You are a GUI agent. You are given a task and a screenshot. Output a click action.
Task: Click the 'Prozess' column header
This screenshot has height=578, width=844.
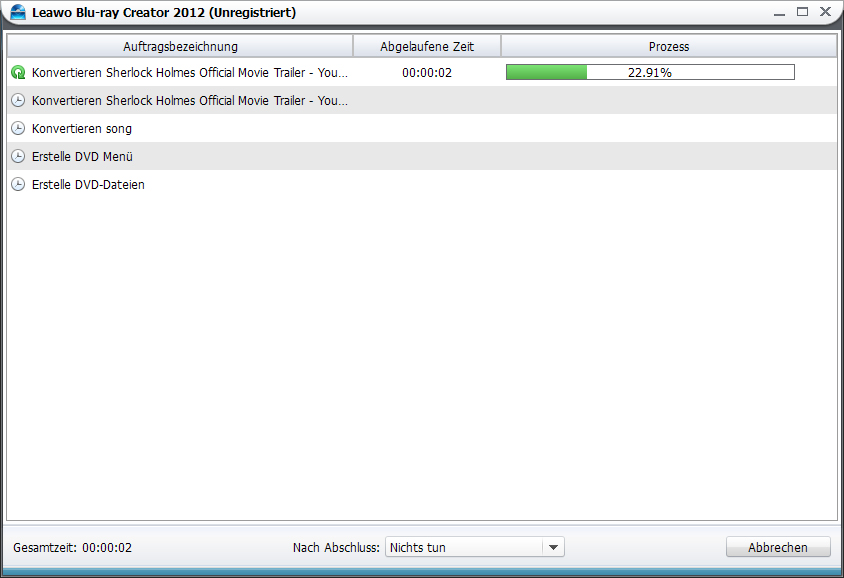(x=669, y=46)
